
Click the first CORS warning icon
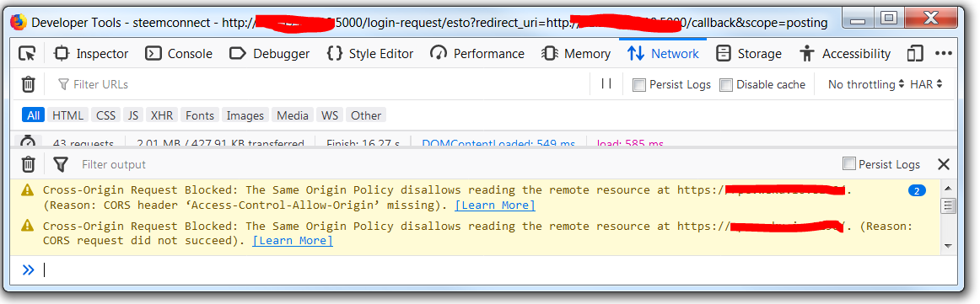click(28, 189)
